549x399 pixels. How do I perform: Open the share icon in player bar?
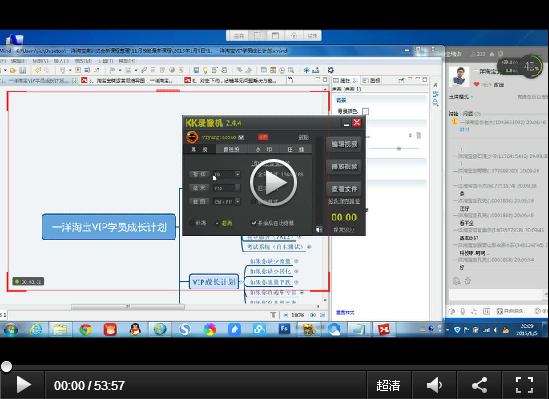click(x=479, y=385)
